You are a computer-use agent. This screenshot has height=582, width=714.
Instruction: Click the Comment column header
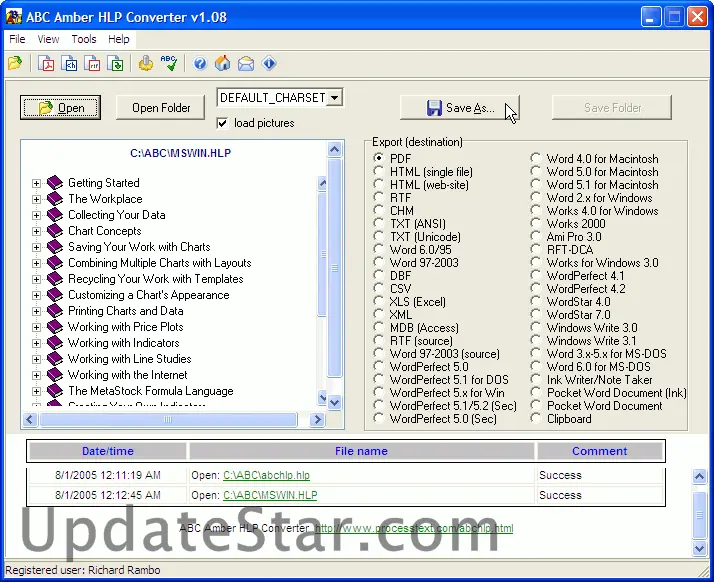click(599, 451)
